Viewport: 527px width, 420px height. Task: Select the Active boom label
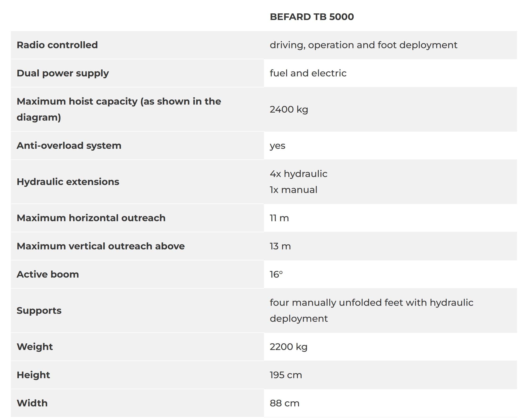(48, 274)
